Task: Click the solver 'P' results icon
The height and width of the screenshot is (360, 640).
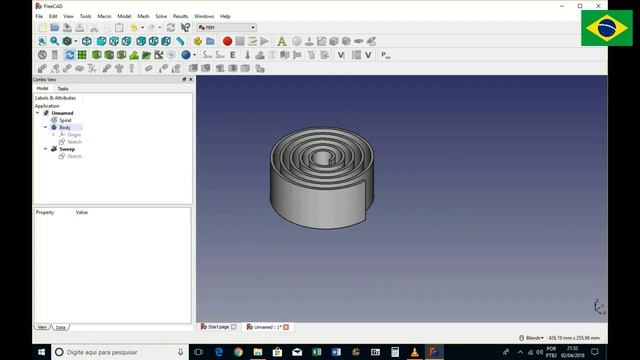Action: pos(385,55)
